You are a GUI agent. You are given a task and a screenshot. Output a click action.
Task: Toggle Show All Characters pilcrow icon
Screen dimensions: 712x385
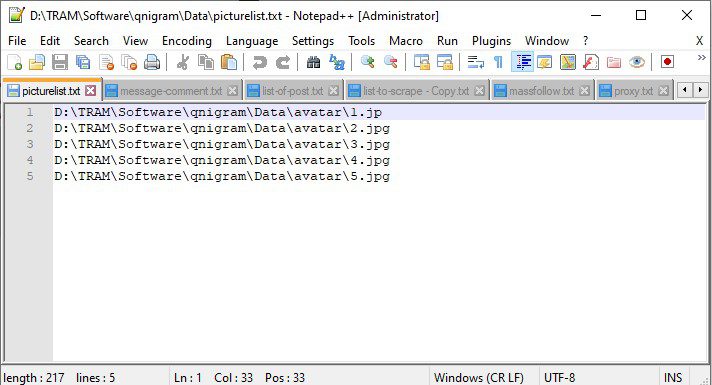(498, 62)
